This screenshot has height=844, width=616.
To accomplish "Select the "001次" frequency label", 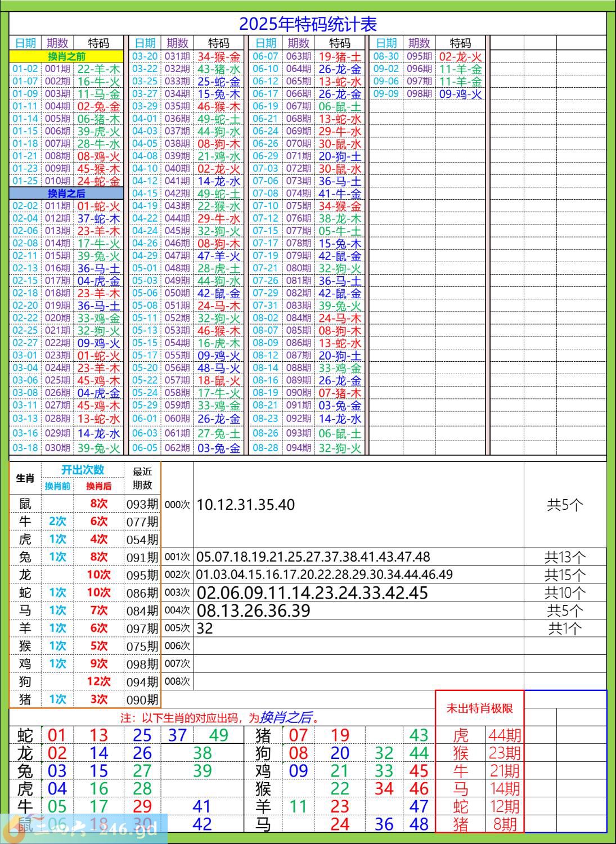I will (177, 557).
